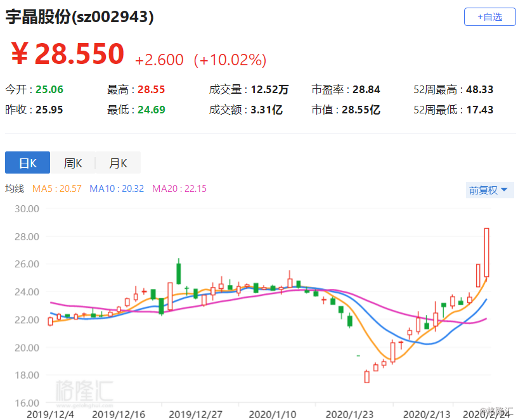Click the lowest red candlestick near 18.00
This screenshot has width=518, height=420.
[x=366, y=377]
